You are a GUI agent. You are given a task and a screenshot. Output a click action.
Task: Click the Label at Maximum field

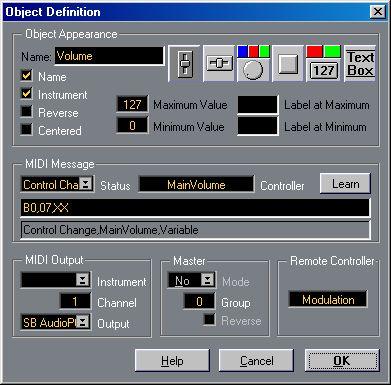(x=258, y=105)
